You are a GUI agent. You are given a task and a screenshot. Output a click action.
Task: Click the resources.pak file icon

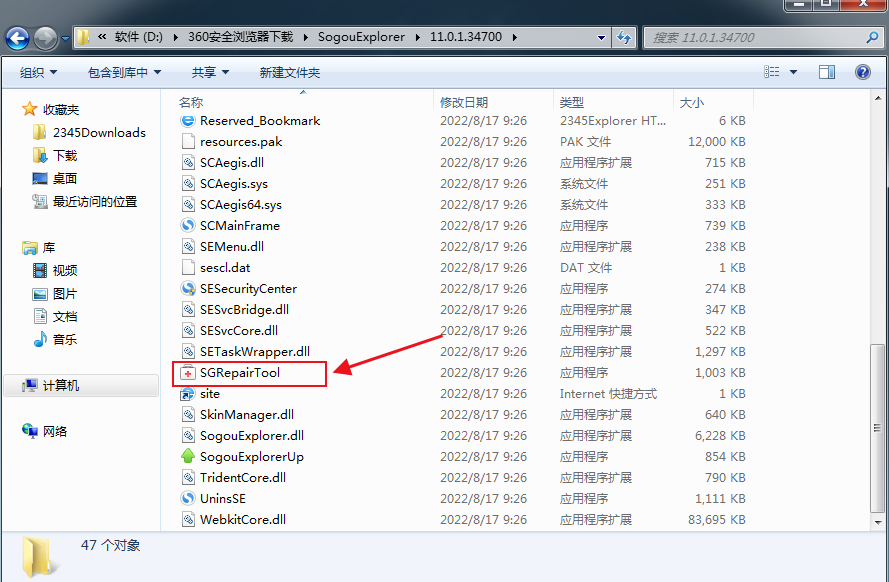188,142
